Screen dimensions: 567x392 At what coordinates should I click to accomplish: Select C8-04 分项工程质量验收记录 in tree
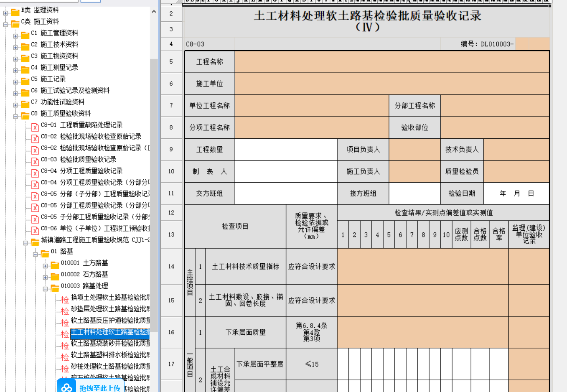(91, 171)
